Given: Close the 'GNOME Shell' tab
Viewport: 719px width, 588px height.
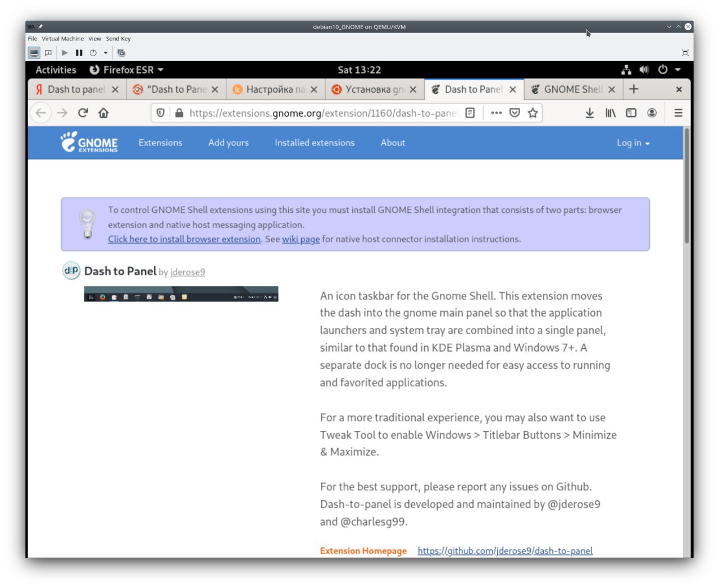Looking at the screenshot, I should click(612, 89).
